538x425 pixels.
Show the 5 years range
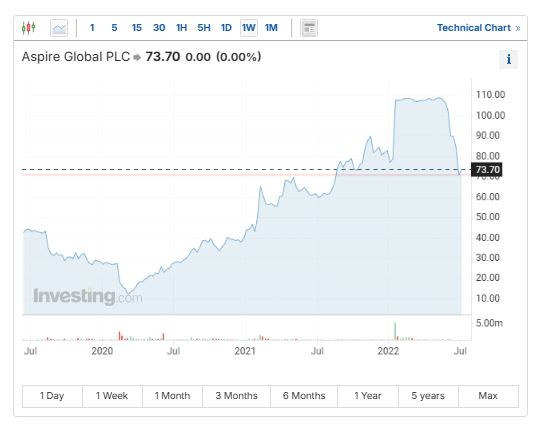[428, 396]
